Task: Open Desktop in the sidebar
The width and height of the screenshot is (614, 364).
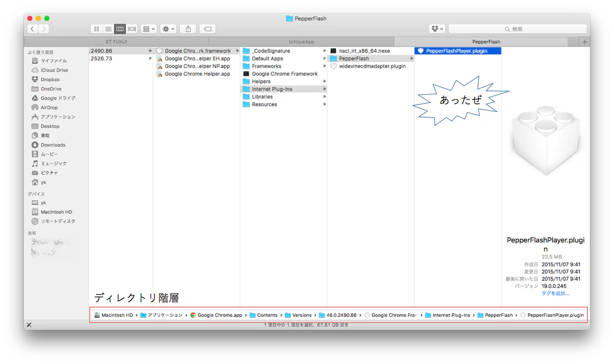Action: pos(45,126)
